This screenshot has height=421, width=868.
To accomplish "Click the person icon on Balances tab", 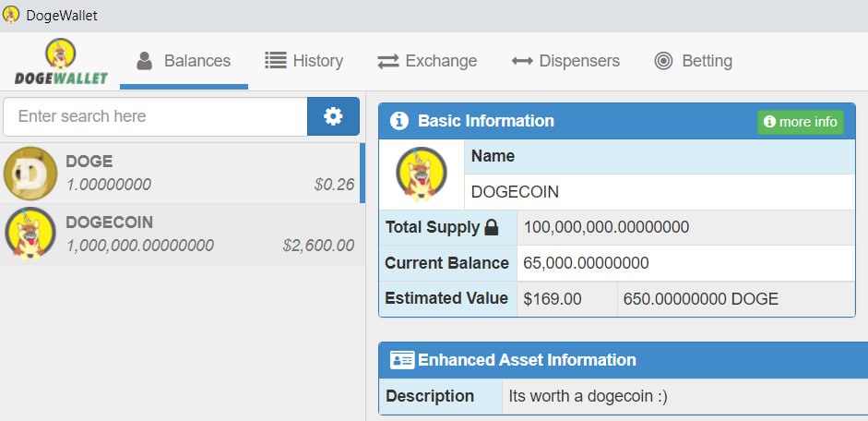I will tap(145, 61).
